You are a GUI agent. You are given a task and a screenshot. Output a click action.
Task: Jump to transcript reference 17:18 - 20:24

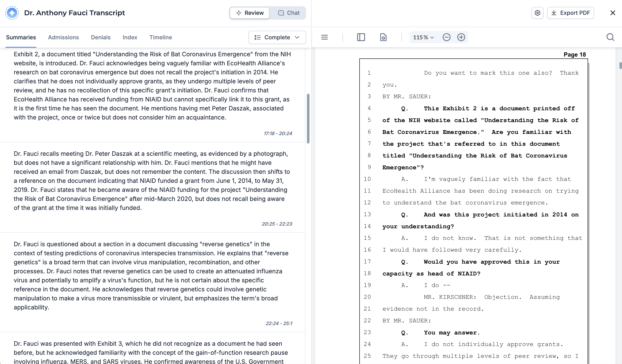pos(278,133)
